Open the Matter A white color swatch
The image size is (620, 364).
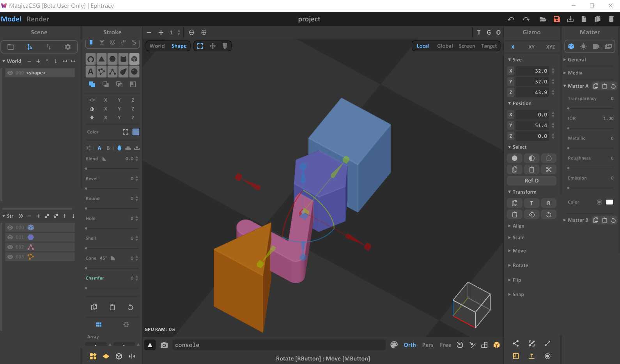coord(609,202)
